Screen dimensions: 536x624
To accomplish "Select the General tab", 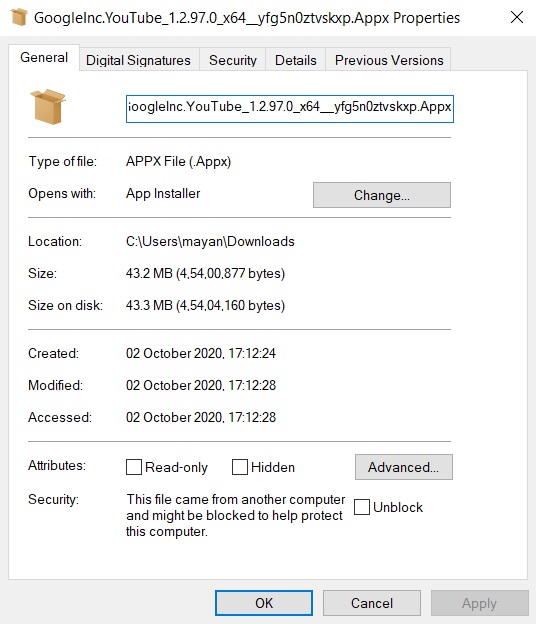I will [44, 58].
